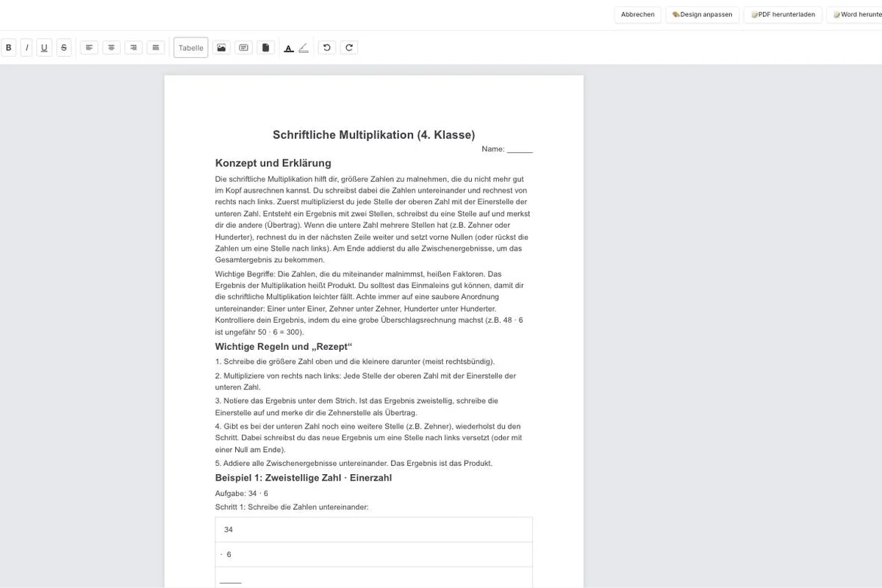Insert an image via toolbar icon
This screenshot has width=882, height=588.
(221, 48)
